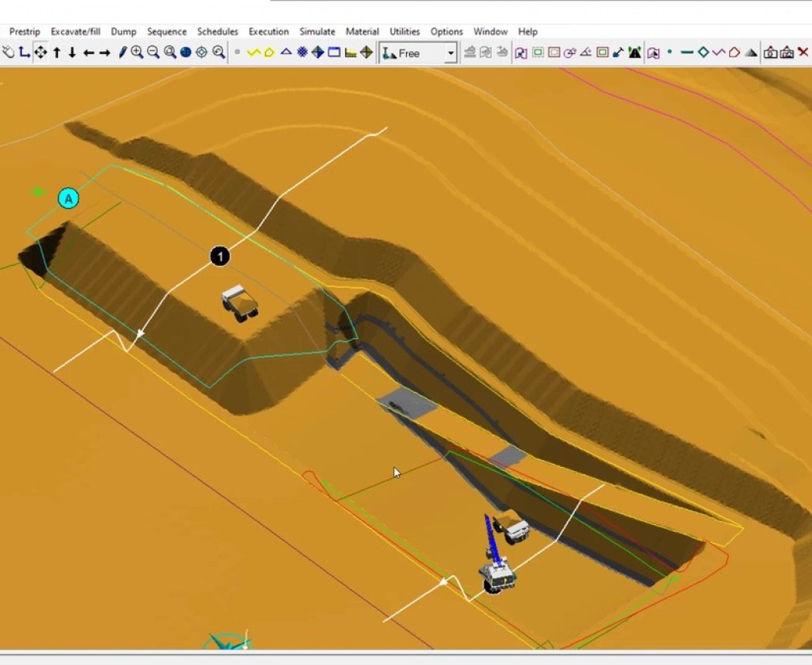Select the teal diamond tool
This screenshot has width=812, height=665.
703,53
